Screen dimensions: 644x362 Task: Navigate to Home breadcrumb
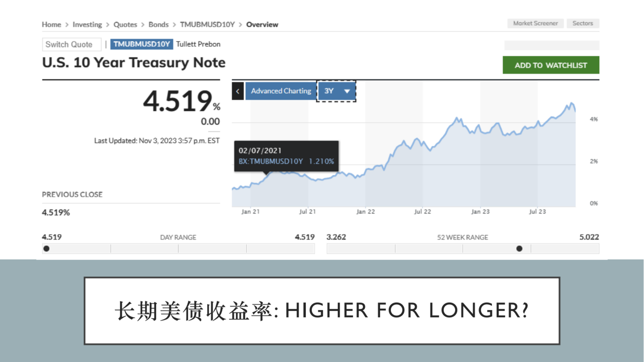pos(51,25)
